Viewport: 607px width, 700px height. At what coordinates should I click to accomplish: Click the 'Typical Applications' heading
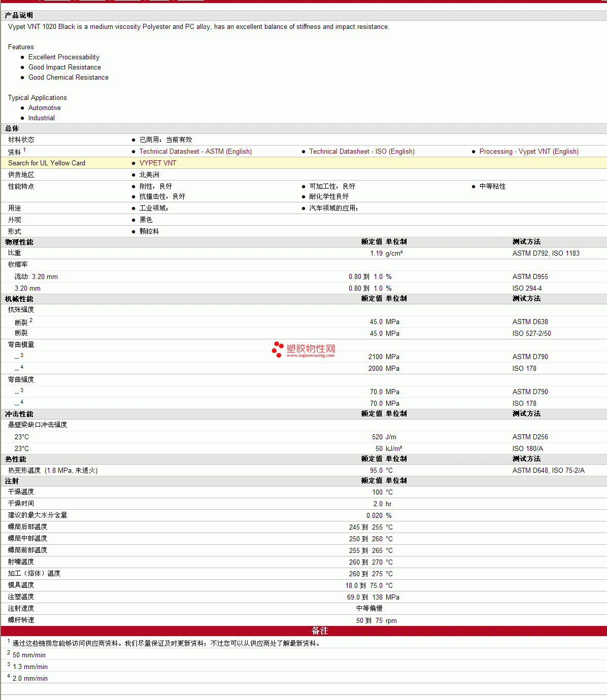[x=38, y=97]
